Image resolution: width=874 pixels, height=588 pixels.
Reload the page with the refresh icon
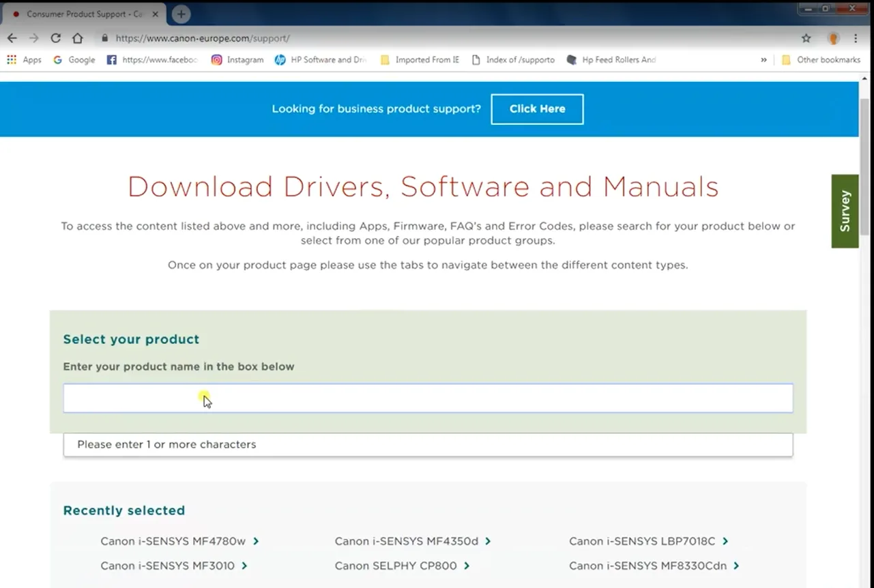[56, 38]
